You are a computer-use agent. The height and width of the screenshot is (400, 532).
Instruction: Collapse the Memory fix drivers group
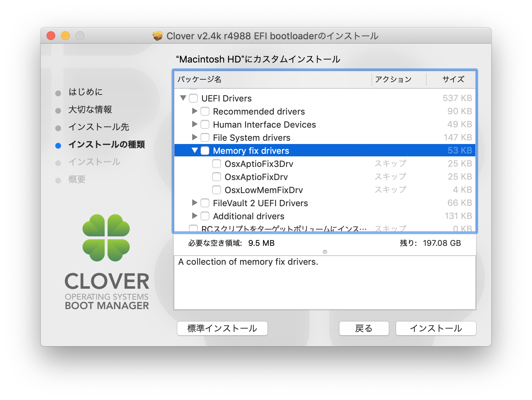195,150
